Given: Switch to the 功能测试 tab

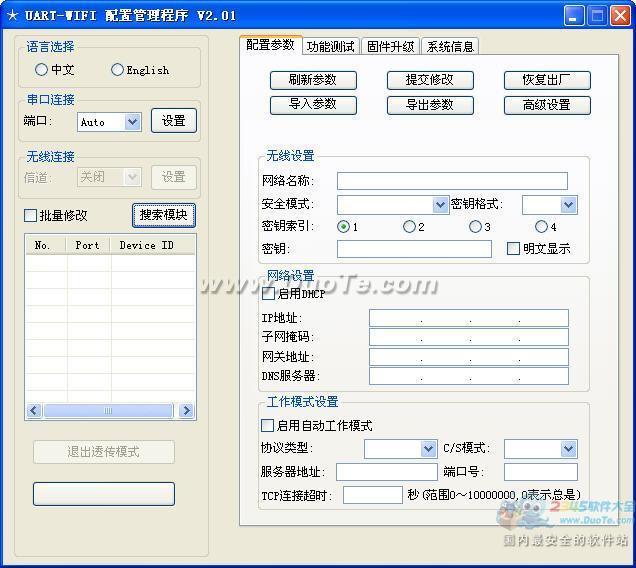Looking at the screenshot, I should coord(331,47).
